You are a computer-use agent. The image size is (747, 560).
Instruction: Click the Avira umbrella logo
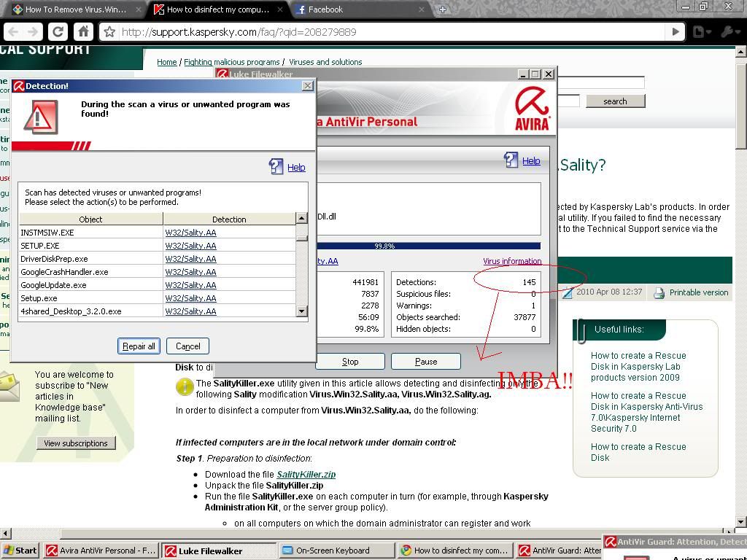(x=532, y=109)
